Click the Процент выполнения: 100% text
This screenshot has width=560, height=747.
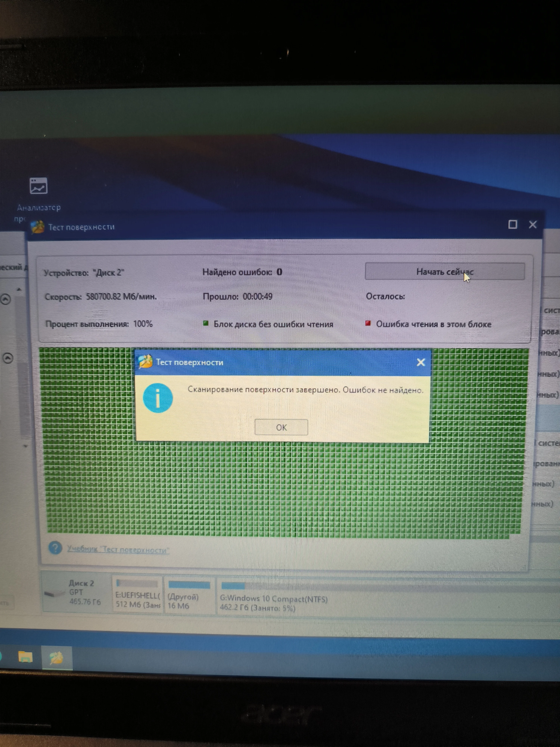coord(99,324)
